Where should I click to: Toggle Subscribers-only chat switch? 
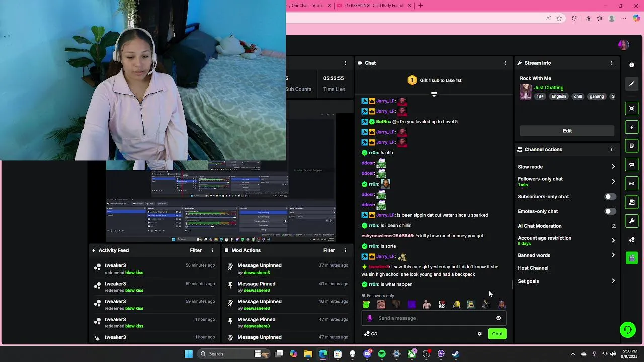tap(610, 197)
